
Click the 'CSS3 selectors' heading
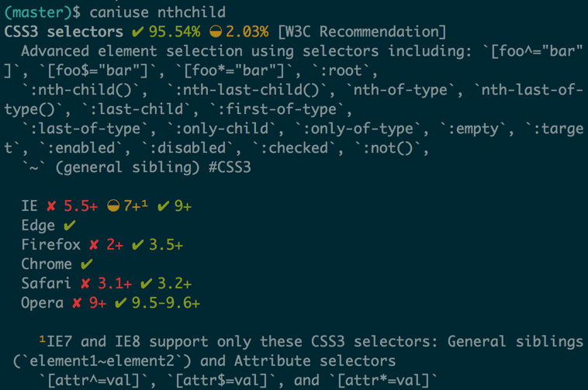tap(64, 32)
